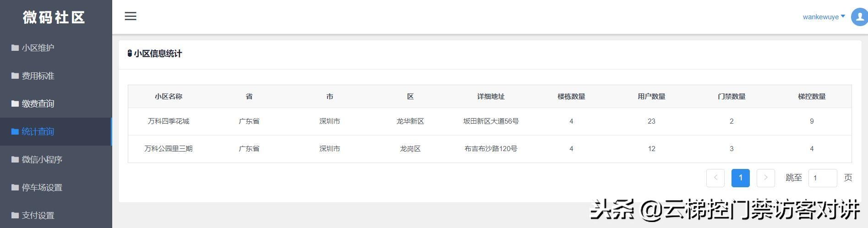Click 门禁数量 value 3 for 万科公园里三期
This screenshot has height=228, width=868.
(x=732, y=149)
